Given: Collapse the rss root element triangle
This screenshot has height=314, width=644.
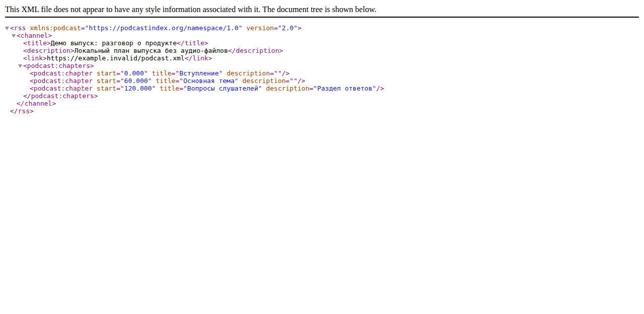Looking at the screenshot, I should [7, 28].
